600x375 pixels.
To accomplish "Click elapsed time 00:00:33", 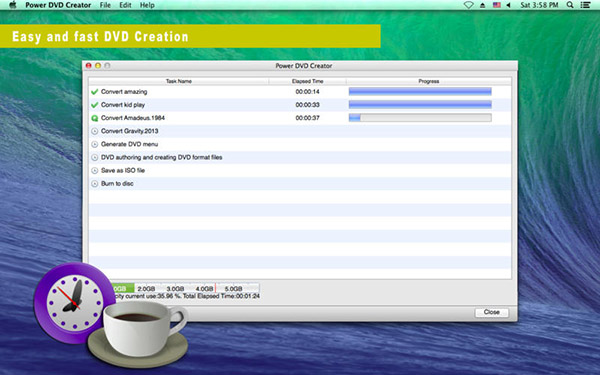I will tap(307, 105).
